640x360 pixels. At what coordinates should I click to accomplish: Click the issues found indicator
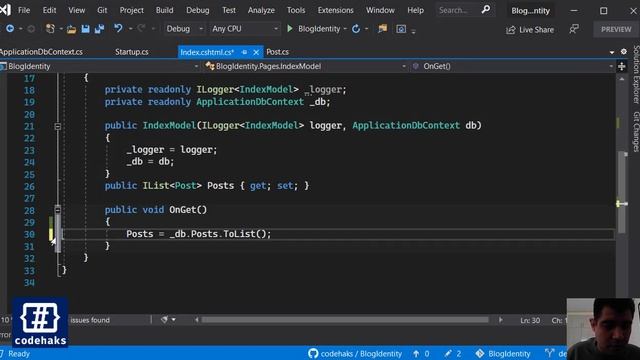tap(90, 320)
